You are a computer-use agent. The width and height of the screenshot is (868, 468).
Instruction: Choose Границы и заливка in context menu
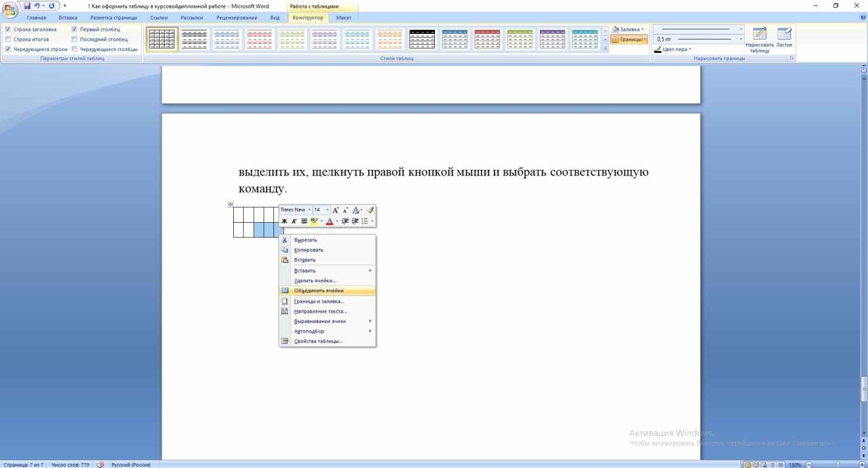pyautogui.click(x=327, y=301)
